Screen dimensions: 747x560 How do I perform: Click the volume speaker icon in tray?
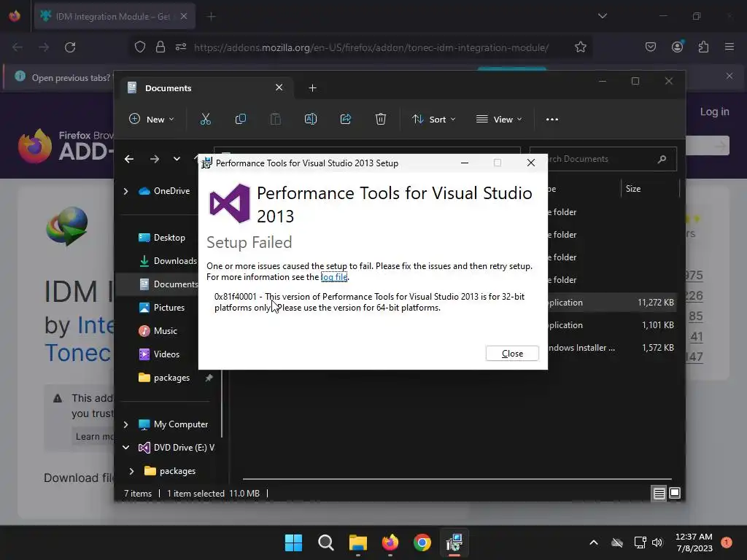pyautogui.click(x=657, y=542)
